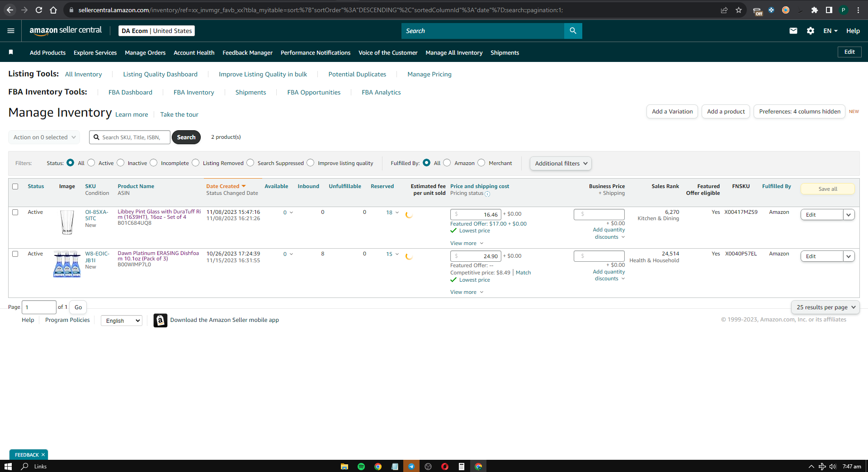The image size is (868, 472).
Task: Expand View more for Libbey row
Action: point(467,243)
